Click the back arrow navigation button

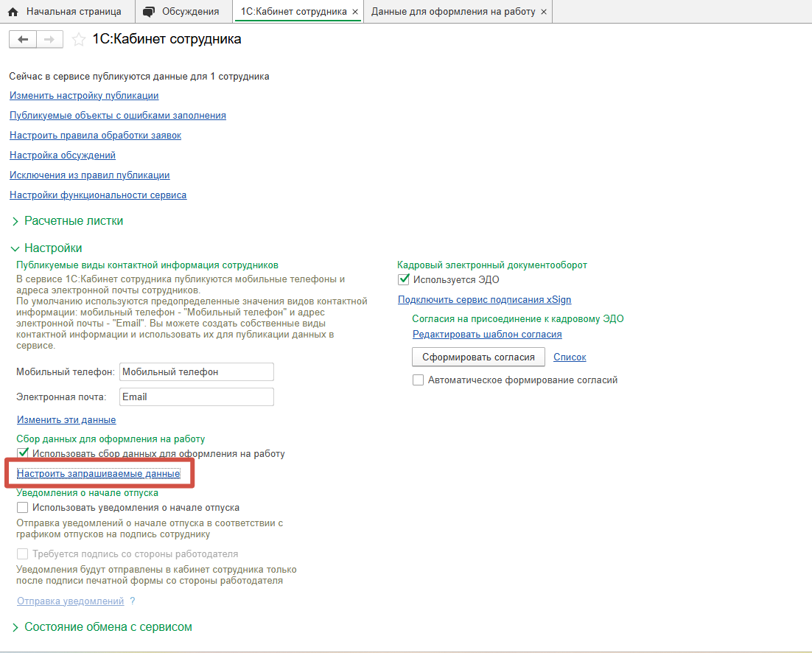coord(22,40)
